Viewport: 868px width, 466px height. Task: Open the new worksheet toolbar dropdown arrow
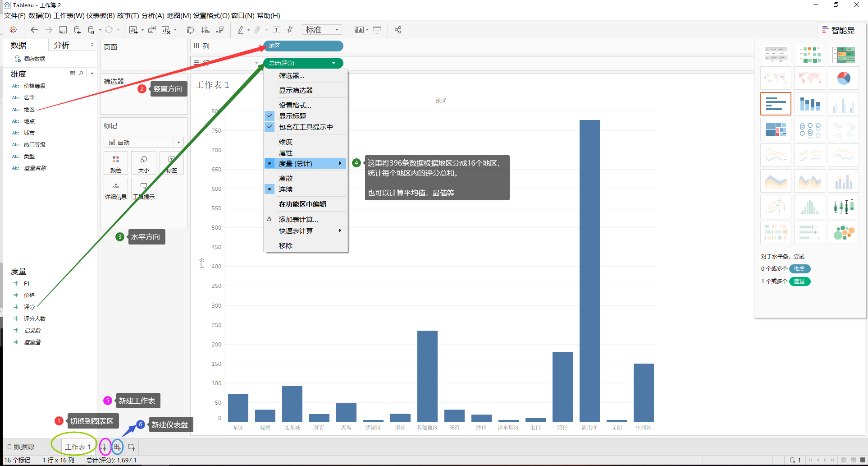point(142,30)
